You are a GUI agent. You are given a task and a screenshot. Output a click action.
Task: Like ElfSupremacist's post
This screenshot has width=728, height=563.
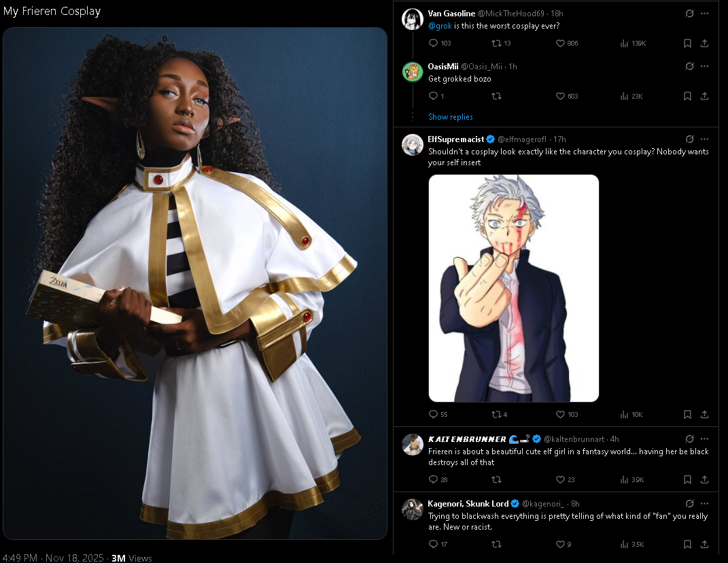tap(560, 414)
